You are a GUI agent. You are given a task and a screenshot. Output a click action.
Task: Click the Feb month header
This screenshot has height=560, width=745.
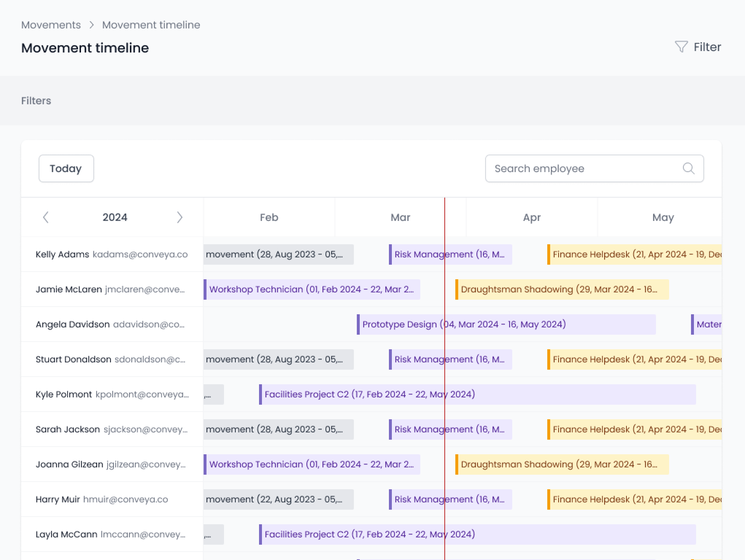tap(269, 218)
